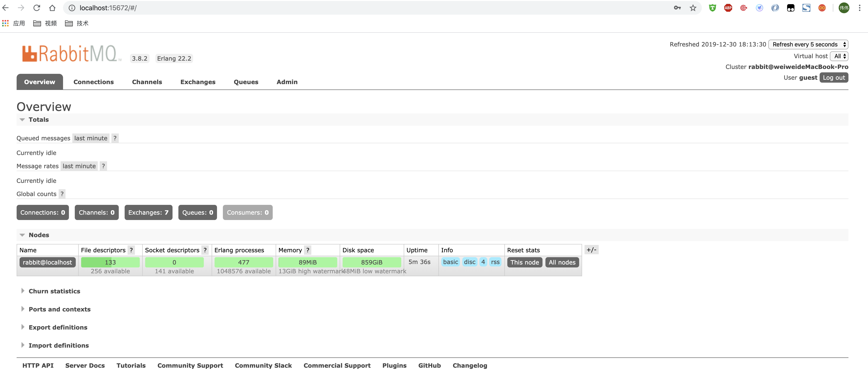Bookmark page with star icon
The width and height of the screenshot is (868, 375).
693,8
